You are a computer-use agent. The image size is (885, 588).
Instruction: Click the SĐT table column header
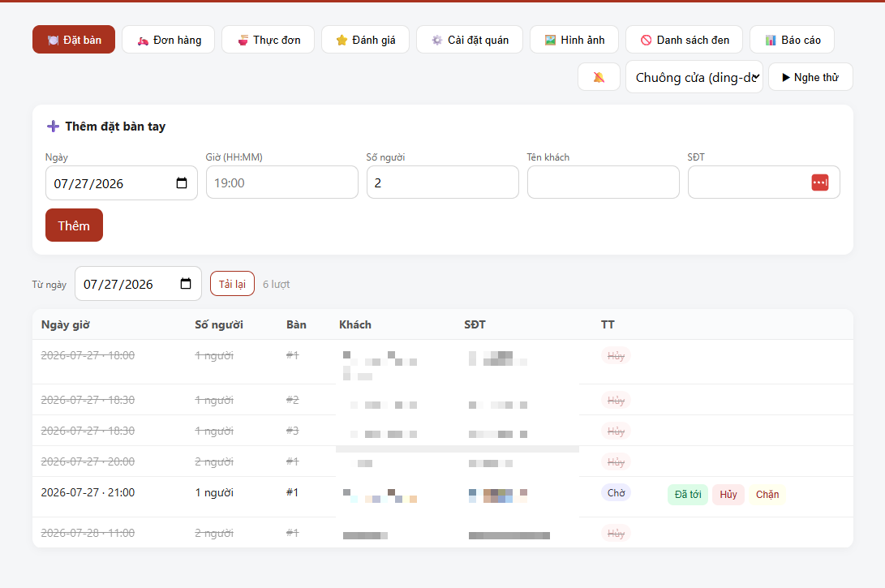coord(475,324)
